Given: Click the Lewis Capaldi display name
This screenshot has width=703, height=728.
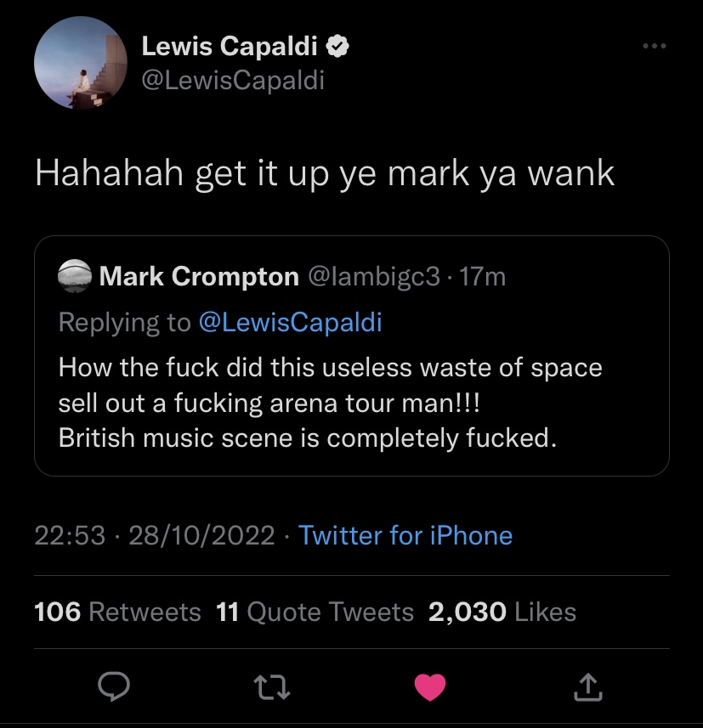Looking at the screenshot, I should pyautogui.click(x=230, y=46).
